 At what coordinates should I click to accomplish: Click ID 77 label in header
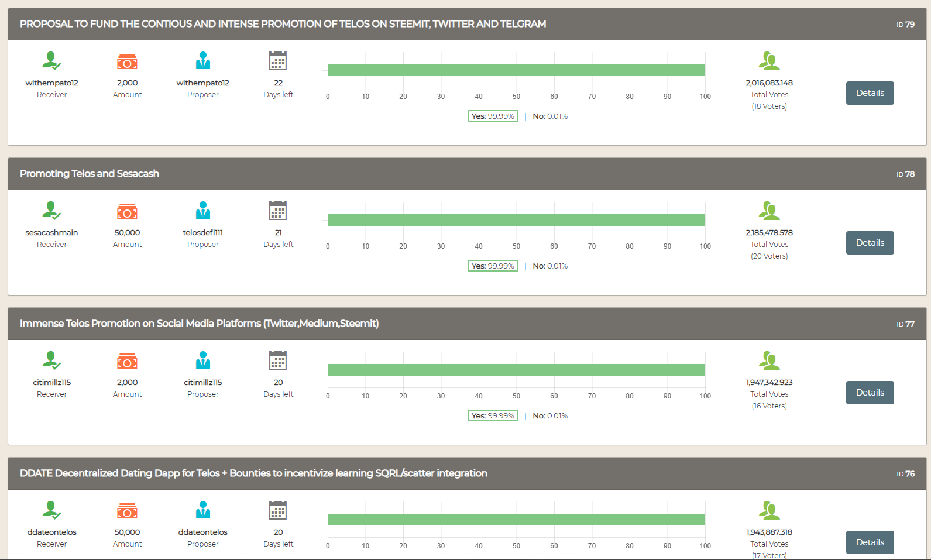pos(905,324)
